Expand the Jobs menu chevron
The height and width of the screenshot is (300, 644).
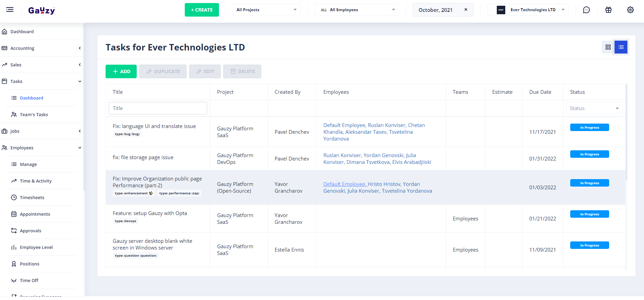[80, 131]
